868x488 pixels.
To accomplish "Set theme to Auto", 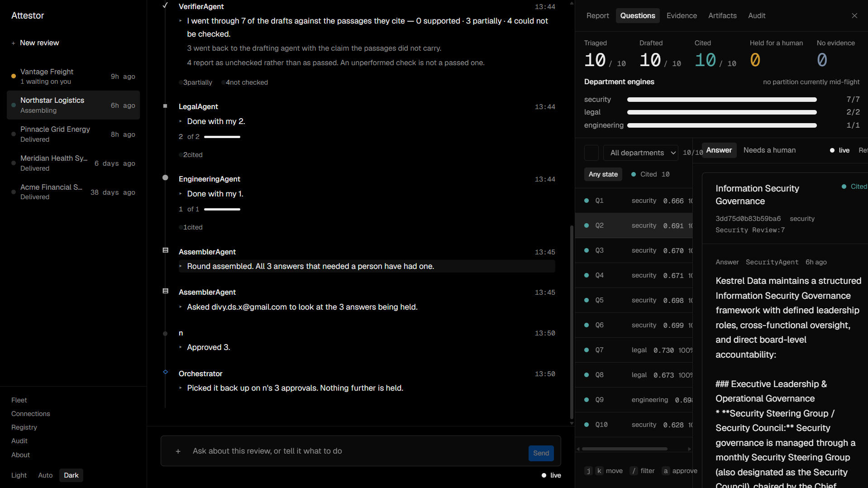I will 45,475.
